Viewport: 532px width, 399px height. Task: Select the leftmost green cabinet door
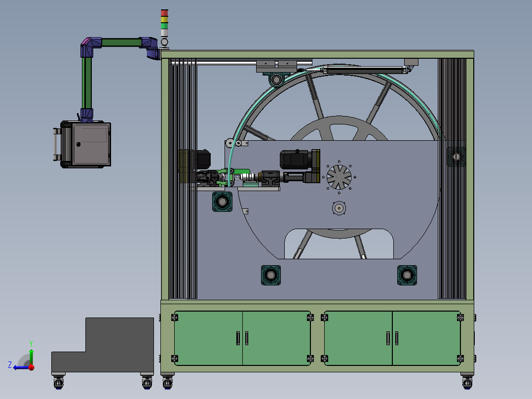tap(209, 338)
